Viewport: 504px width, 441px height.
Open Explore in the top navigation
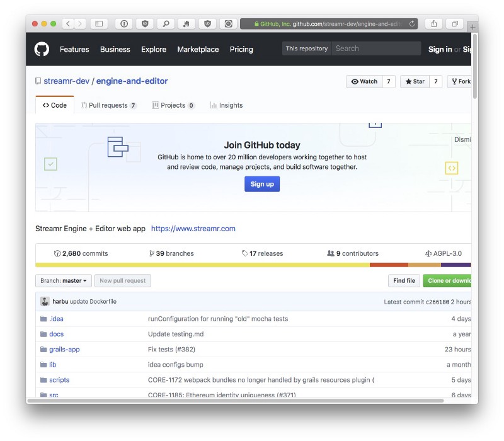pos(154,49)
